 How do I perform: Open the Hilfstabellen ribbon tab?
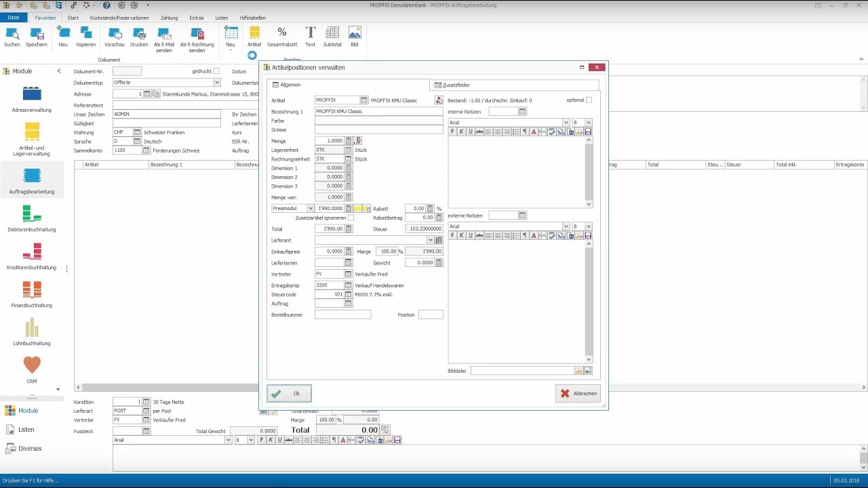click(253, 18)
